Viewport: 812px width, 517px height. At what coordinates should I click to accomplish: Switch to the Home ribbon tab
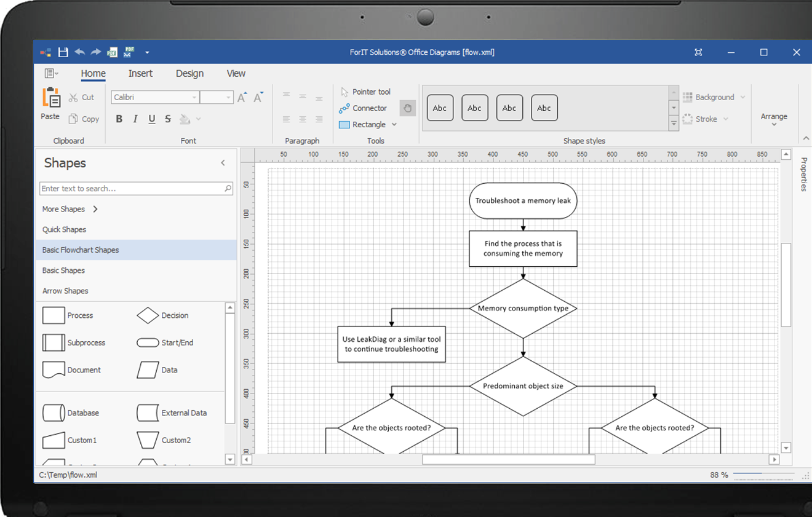pos(94,73)
